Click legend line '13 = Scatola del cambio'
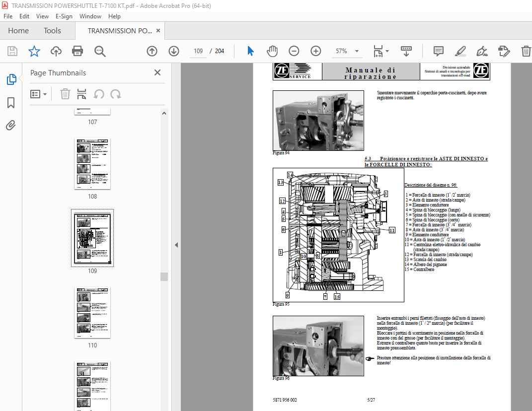 425,260
